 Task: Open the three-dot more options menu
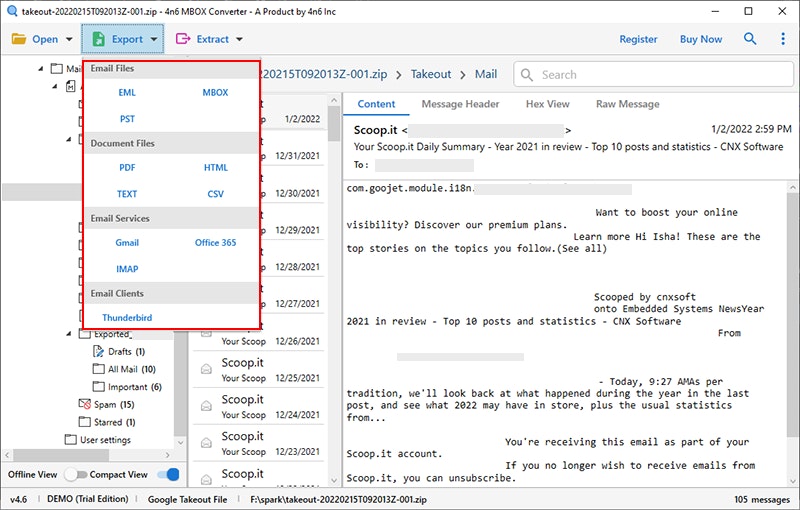click(x=783, y=39)
